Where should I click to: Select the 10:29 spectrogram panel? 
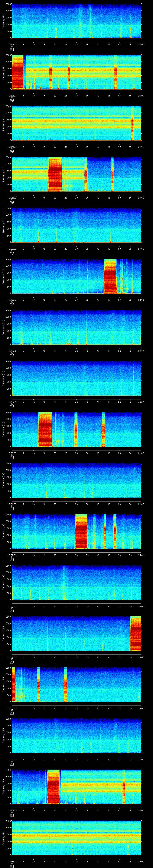(x=76, y=378)
